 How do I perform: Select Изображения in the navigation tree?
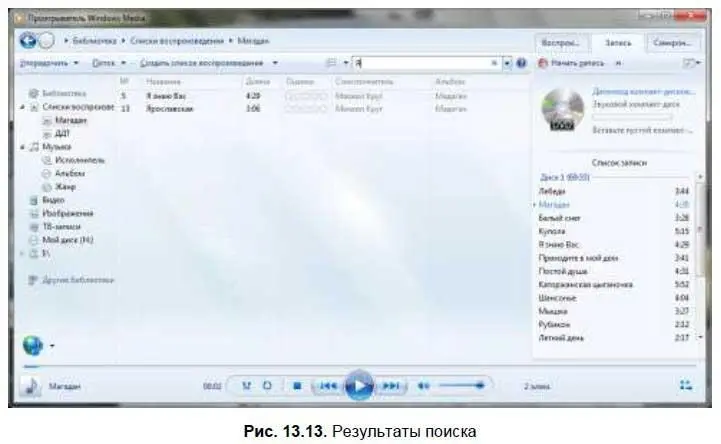(68, 213)
